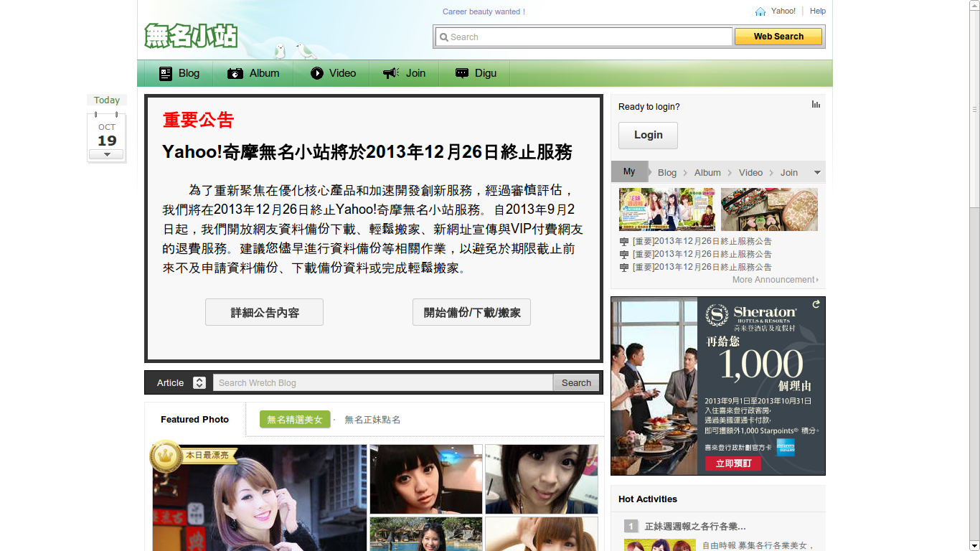Viewport: 980px width, 551px height.
Task: Click the crown badge on the featured photo
Action: [166, 456]
